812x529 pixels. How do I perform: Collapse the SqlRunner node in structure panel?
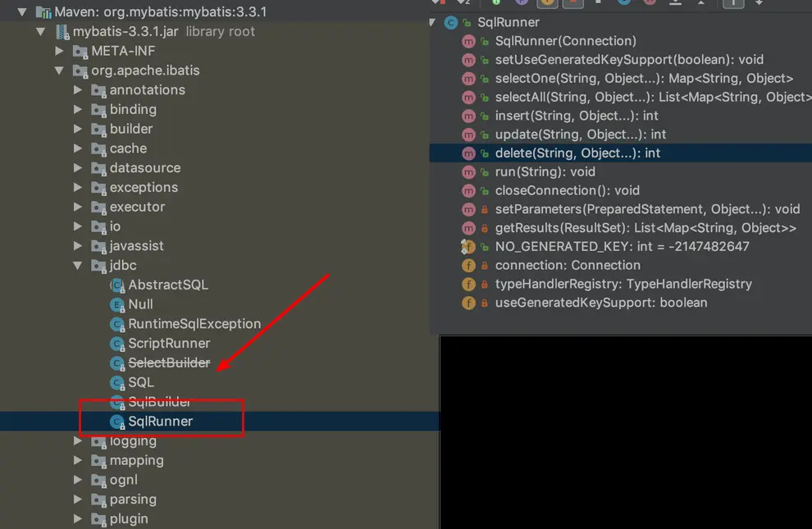coord(432,22)
